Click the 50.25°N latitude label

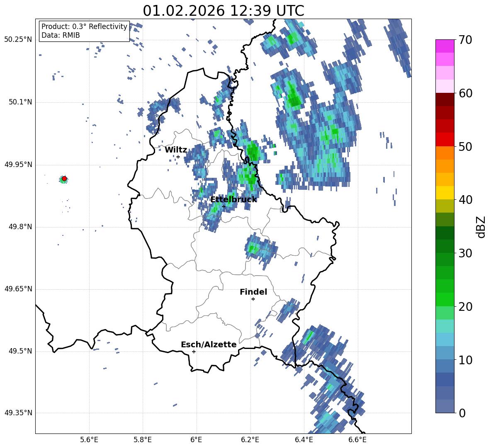point(18,40)
